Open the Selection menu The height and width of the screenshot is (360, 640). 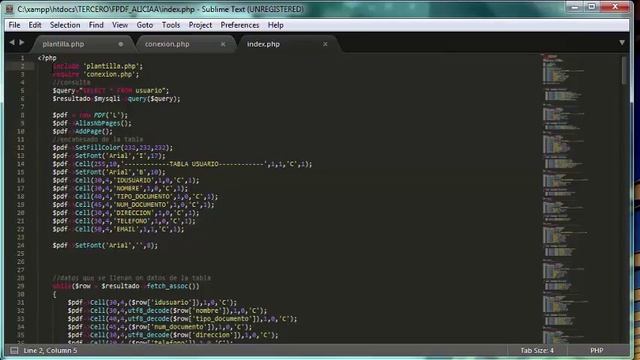coord(65,25)
